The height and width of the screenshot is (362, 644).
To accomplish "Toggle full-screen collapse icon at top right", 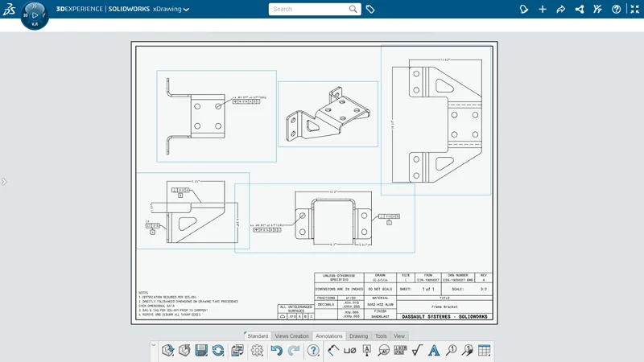I will (634, 10).
